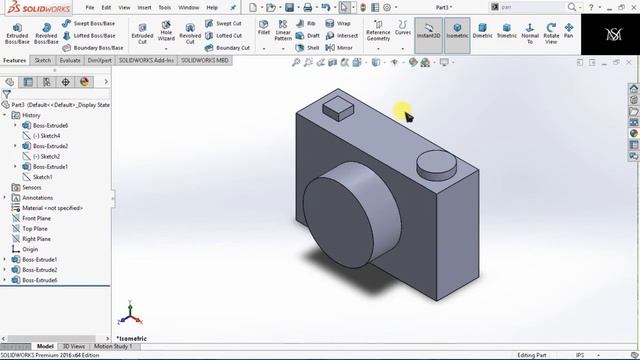Choose Swept Boss/Base in Features ribbon

(x=89, y=23)
